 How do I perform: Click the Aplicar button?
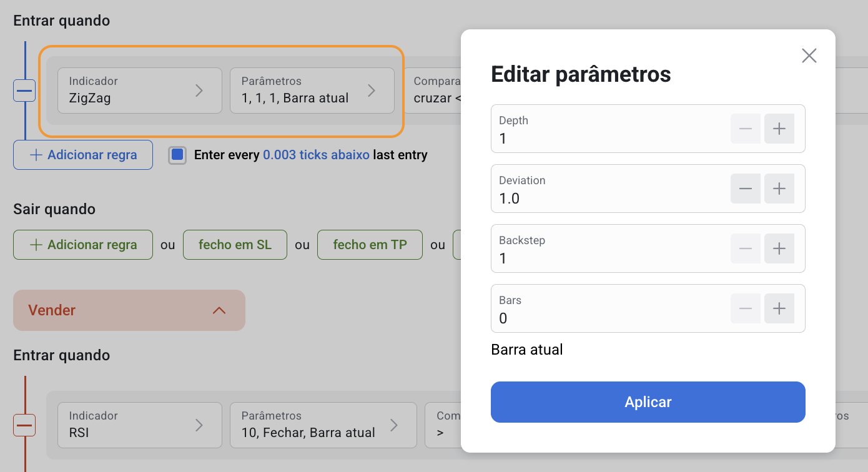tap(648, 402)
